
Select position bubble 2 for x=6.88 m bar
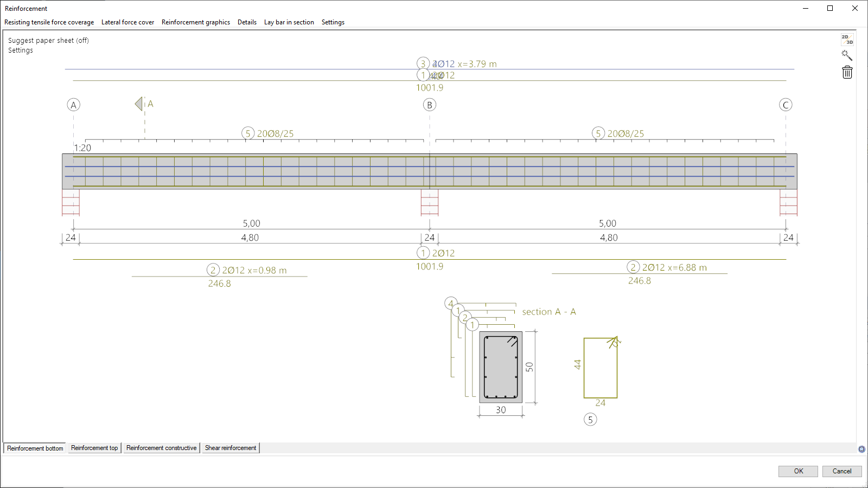point(633,267)
